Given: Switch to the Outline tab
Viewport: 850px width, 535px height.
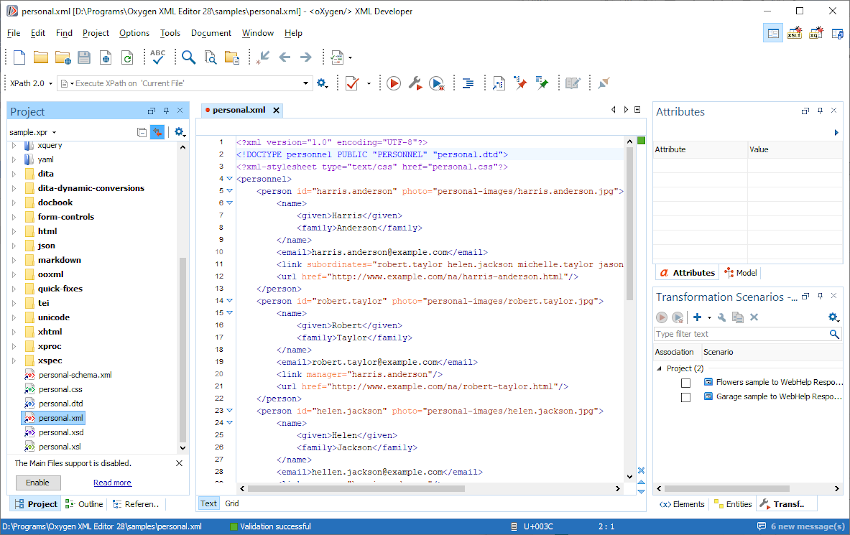Looking at the screenshot, I should click(x=84, y=504).
